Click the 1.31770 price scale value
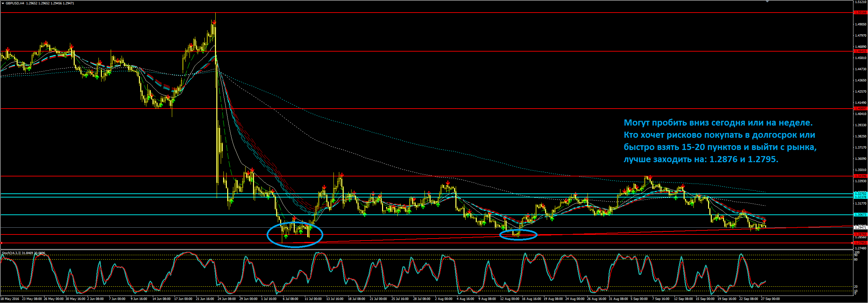Screen dimensions: 868x303 pyautogui.click(x=860, y=204)
